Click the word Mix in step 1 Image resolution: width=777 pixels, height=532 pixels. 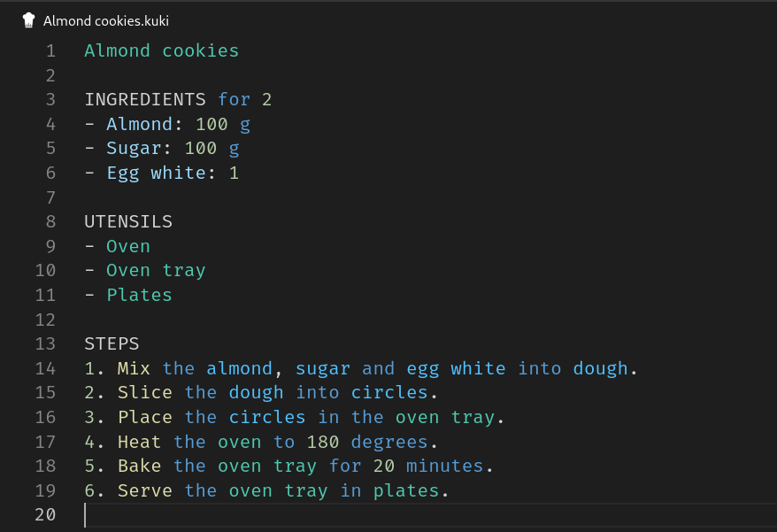coord(134,368)
